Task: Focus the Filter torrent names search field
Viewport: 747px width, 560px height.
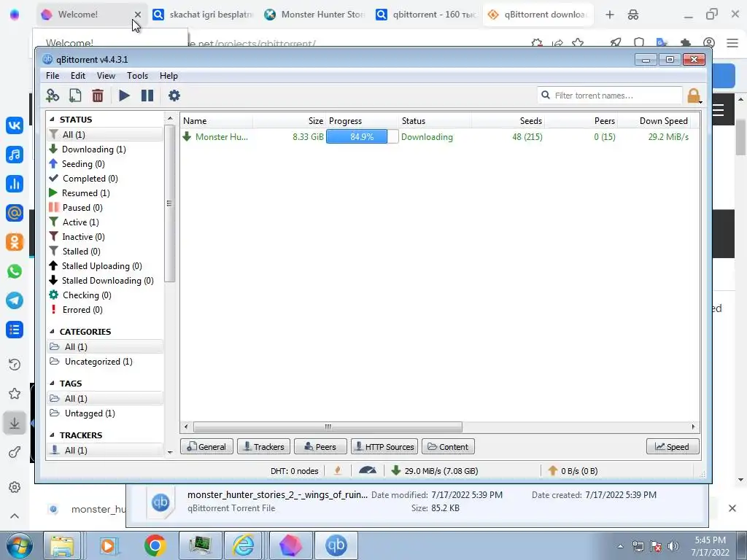Action: [610, 96]
